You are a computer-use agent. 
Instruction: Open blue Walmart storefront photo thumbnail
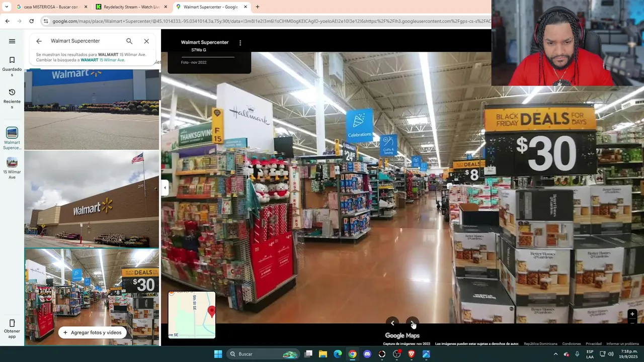(x=92, y=109)
